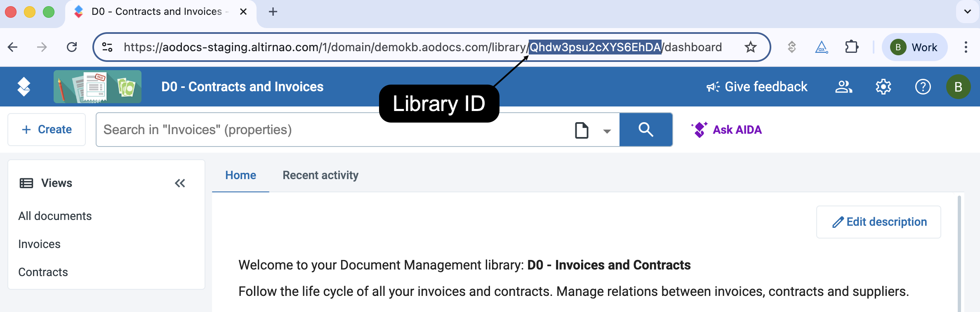The height and width of the screenshot is (312, 980).
Task: Open the library banner thumbnail image
Action: pos(97,87)
